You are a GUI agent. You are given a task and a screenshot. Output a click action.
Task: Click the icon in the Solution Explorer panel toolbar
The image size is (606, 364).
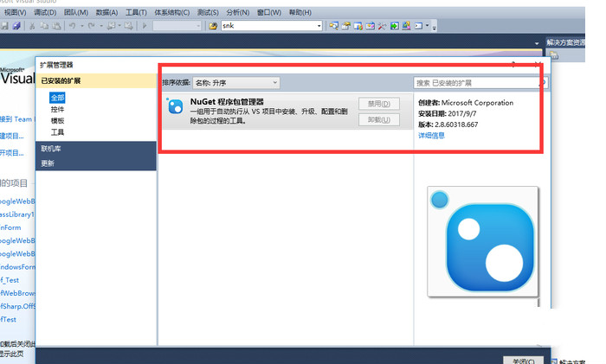point(554,55)
